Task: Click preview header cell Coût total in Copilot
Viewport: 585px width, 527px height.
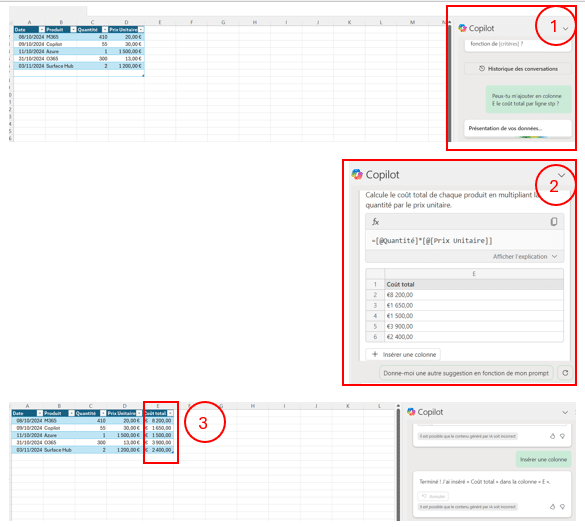Action: [474, 284]
